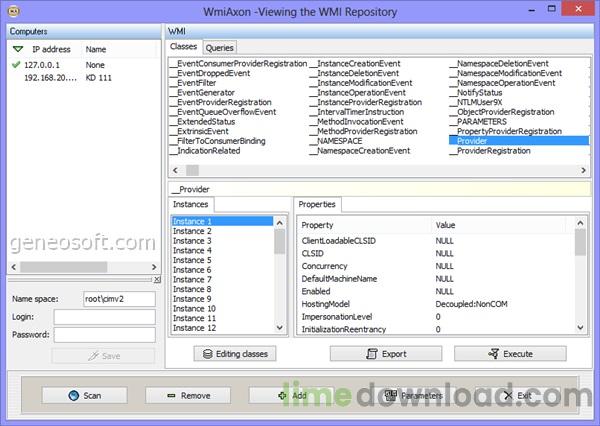
Task: Click the Add button
Action: pos(292,395)
